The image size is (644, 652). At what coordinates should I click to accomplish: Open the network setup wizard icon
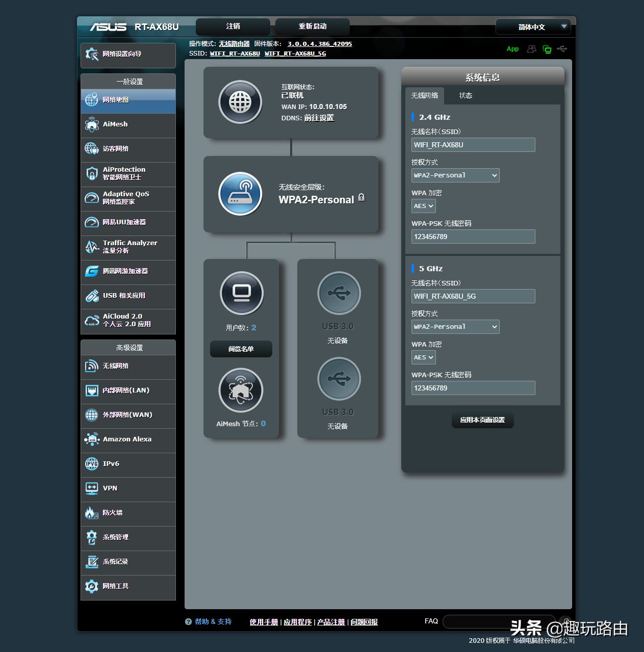[92, 54]
